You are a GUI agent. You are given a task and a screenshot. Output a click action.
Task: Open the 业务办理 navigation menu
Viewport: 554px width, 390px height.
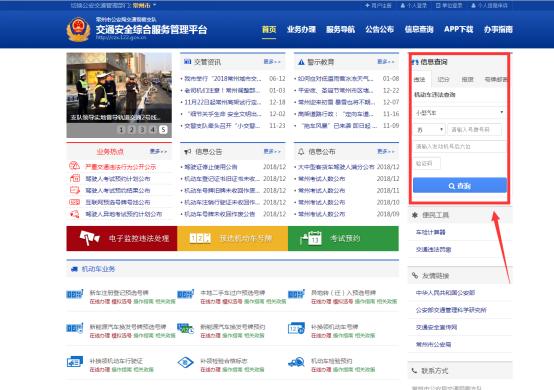(x=301, y=29)
